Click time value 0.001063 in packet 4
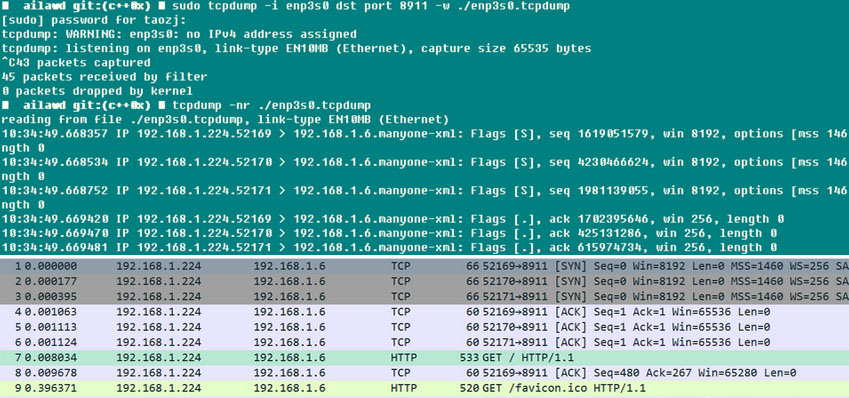Image resolution: width=849 pixels, height=398 pixels. (x=50, y=311)
